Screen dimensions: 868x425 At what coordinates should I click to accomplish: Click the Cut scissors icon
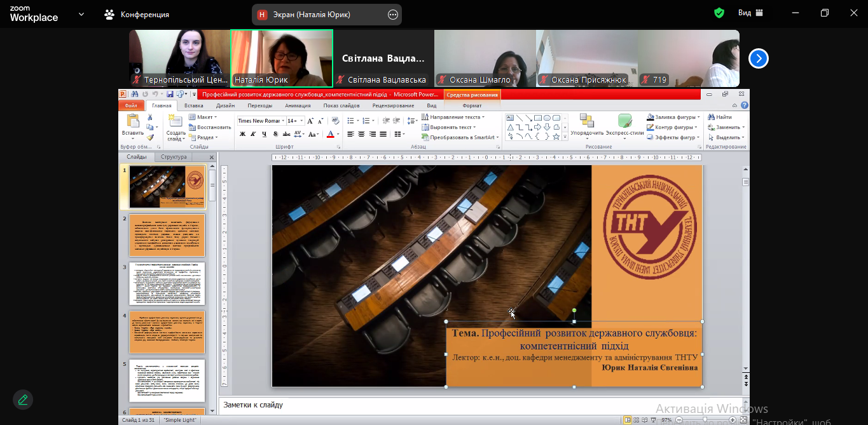coord(150,118)
